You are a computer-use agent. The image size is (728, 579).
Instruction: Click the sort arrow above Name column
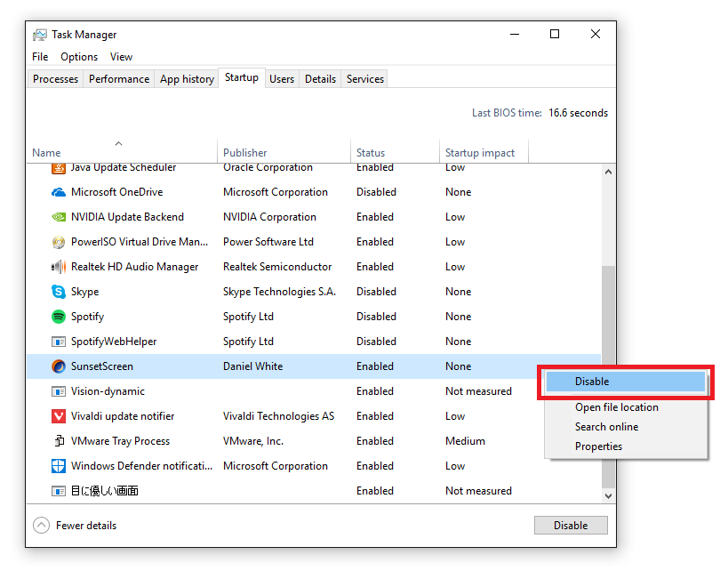119,143
